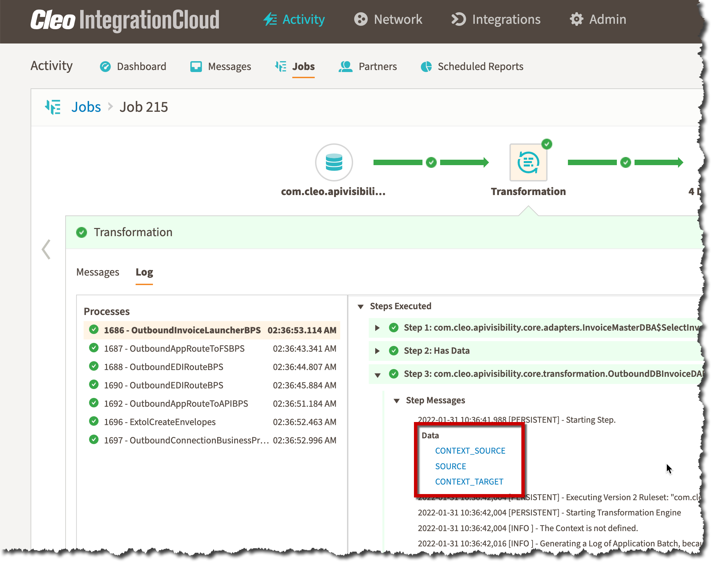
Task: Open the Scheduled Reports tab
Action: pos(472,67)
